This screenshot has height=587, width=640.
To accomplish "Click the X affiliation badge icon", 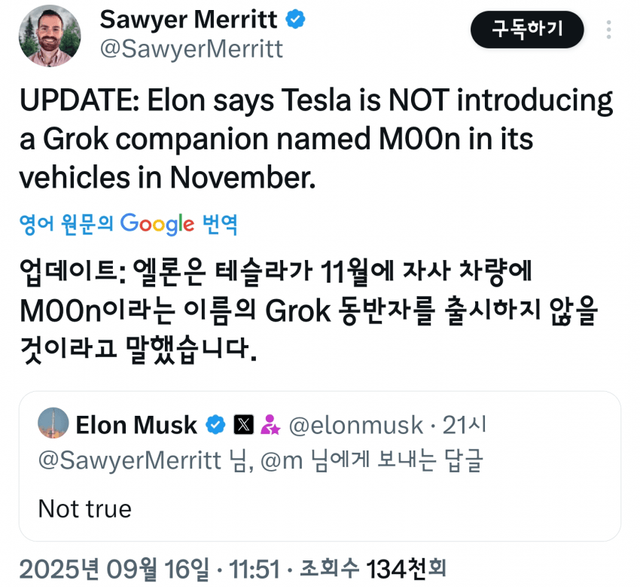I will click(x=242, y=425).
